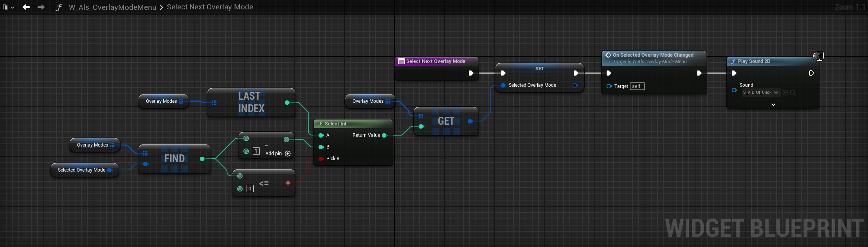Open the bookmarks dropdown in the breadcrumb bar
The image size is (868, 247).
pyautogui.click(x=9, y=7)
